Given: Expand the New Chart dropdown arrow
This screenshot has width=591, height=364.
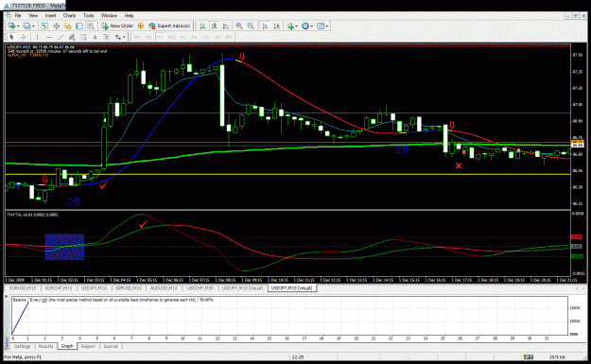Looking at the screenshot, I should 18,26.
